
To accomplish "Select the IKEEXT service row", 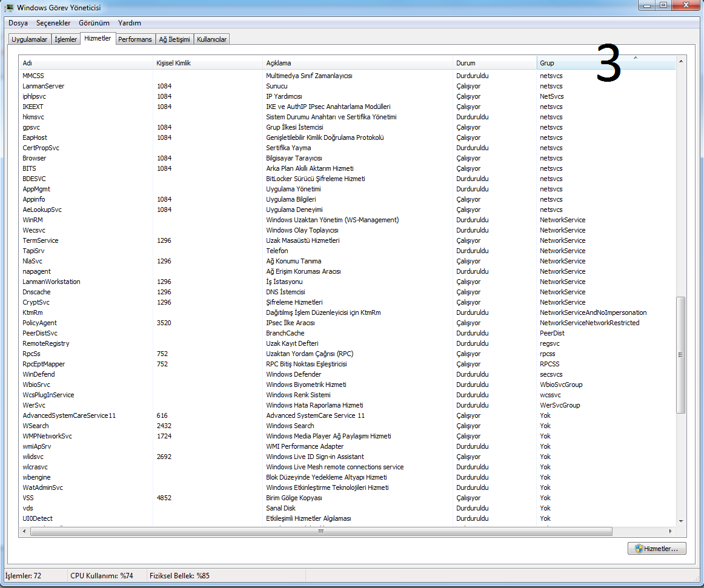I will tap(347, 107).
